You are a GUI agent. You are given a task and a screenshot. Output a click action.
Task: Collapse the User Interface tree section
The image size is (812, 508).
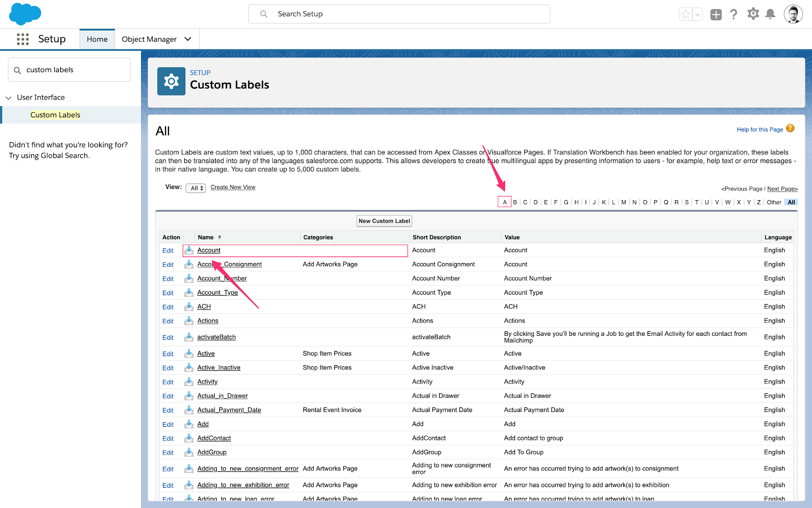[x=9, y=98]
